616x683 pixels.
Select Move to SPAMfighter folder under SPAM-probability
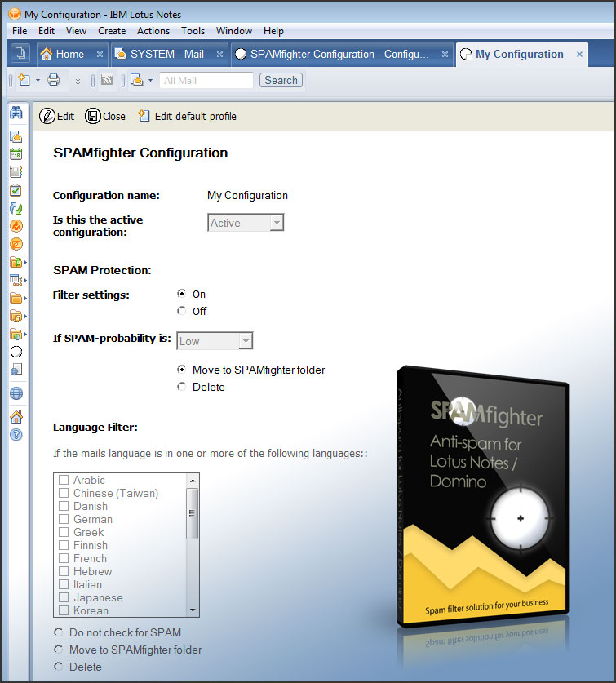pyautogui.click(x=182, y=370)
